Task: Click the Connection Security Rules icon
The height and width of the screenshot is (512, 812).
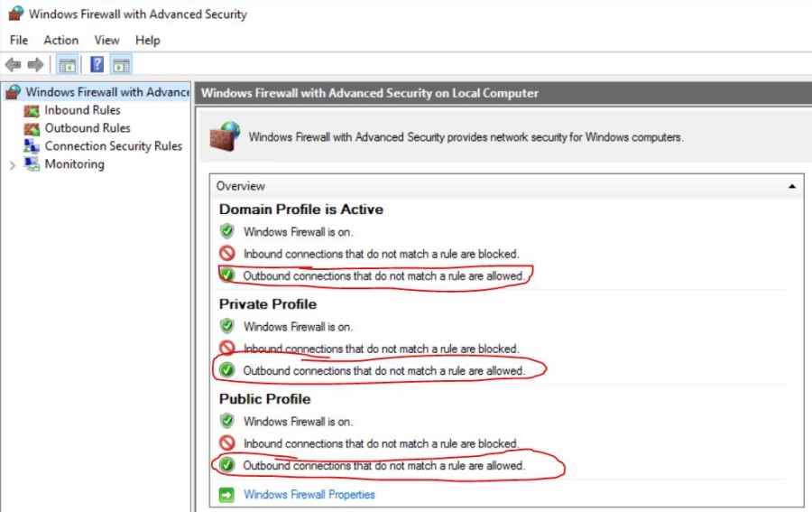Action: [32, 146]
